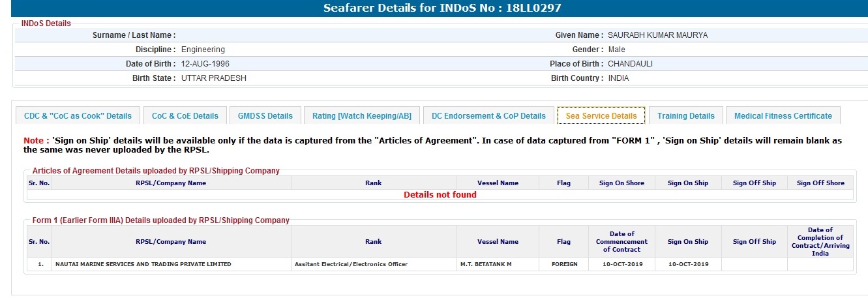Select the Rating [Watch Keeping/AB] tab
Viewport: 868px width, 298px height.
[x=362, y=116]
